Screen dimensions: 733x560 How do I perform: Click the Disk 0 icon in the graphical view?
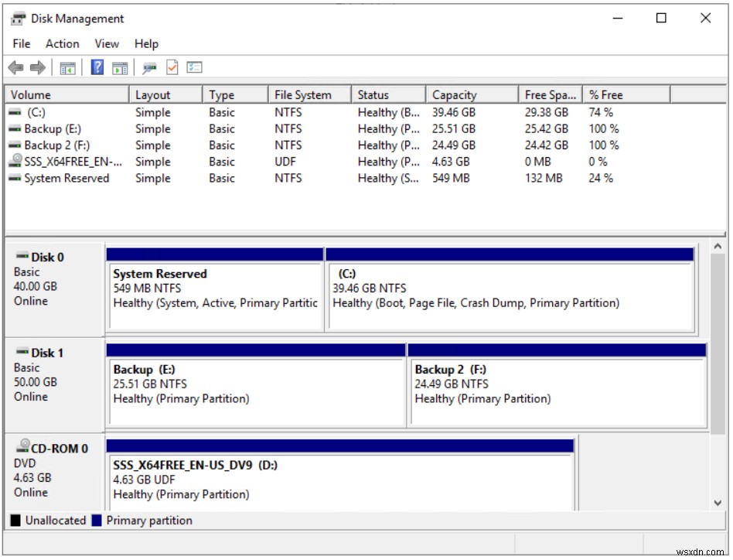[x=20, y=256]
